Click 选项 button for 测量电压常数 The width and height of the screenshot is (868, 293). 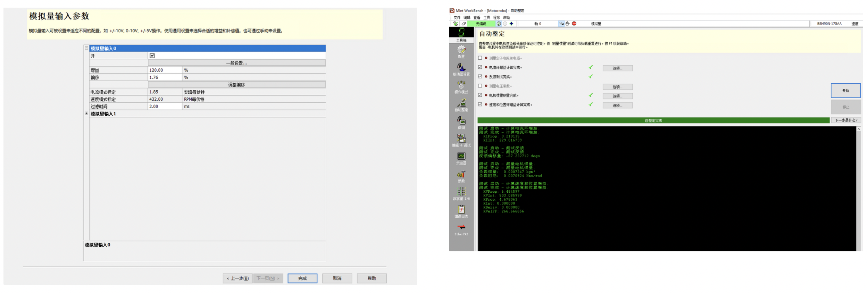point(617,87)
